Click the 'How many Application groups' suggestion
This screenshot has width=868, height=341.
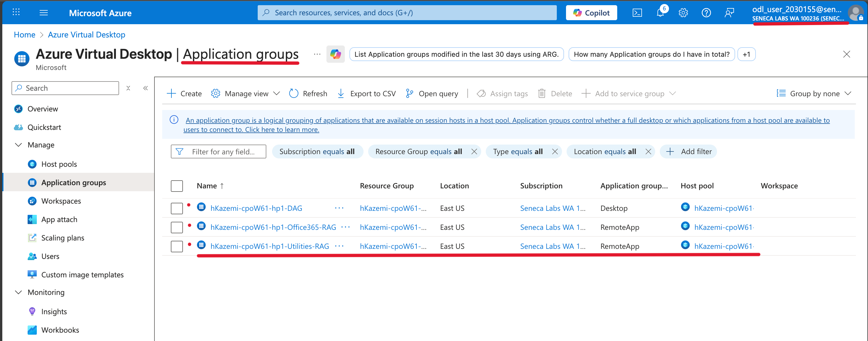point(651,54)
